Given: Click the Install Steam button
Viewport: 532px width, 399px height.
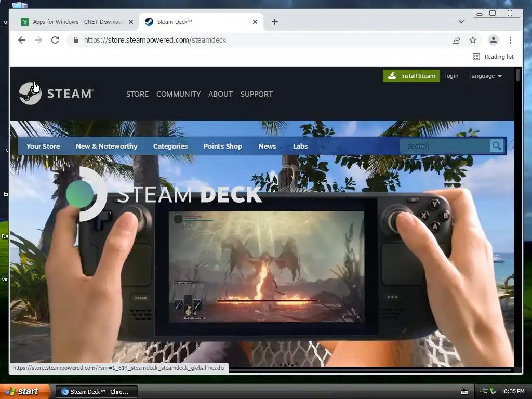Looking at the screenshot, I should coord(411,76).
